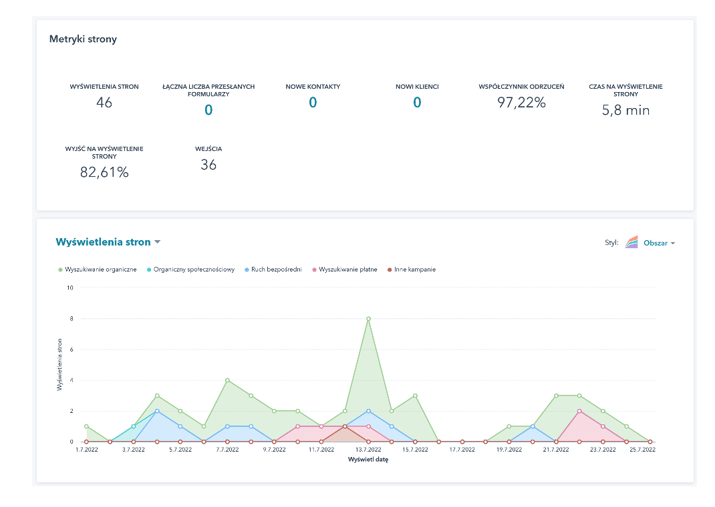Click the 46 Wyświetlenia stron value
The image size is (715, 507).
[x=104, y=103]
